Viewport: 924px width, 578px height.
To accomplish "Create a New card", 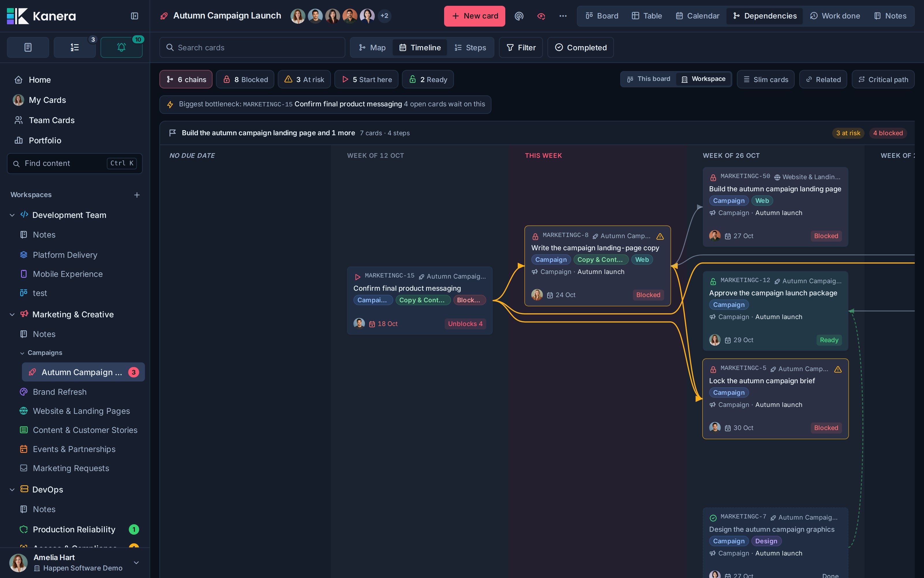I will coord(475,16).
